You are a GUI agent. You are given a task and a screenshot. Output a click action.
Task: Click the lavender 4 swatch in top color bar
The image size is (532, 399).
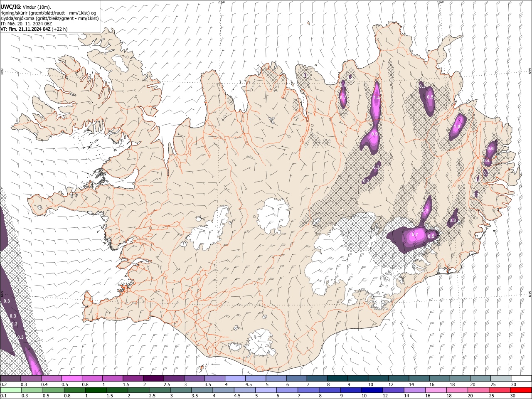(235, 379)
